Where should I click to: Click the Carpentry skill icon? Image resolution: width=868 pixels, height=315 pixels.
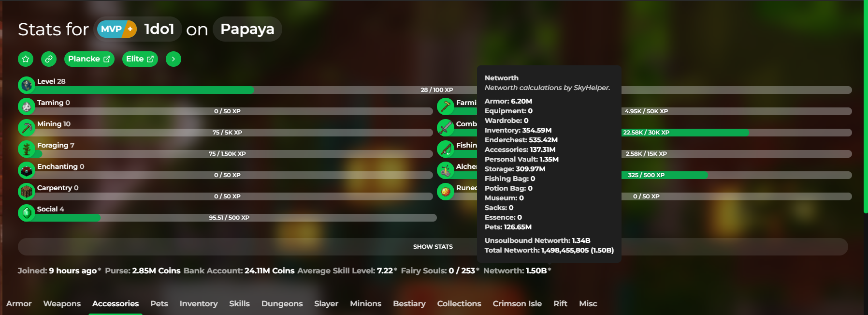pyautogui.click(x=27, y=192)
